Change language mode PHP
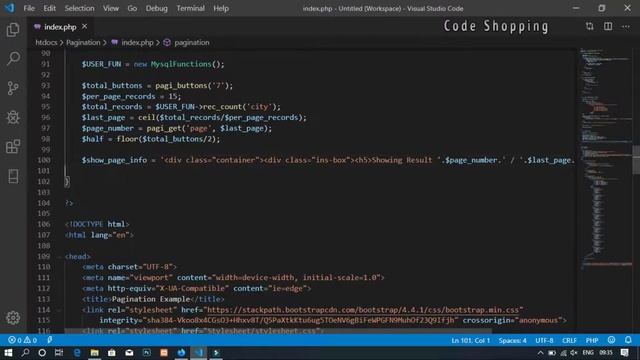 pyautogui.click(x=591, y=340)
